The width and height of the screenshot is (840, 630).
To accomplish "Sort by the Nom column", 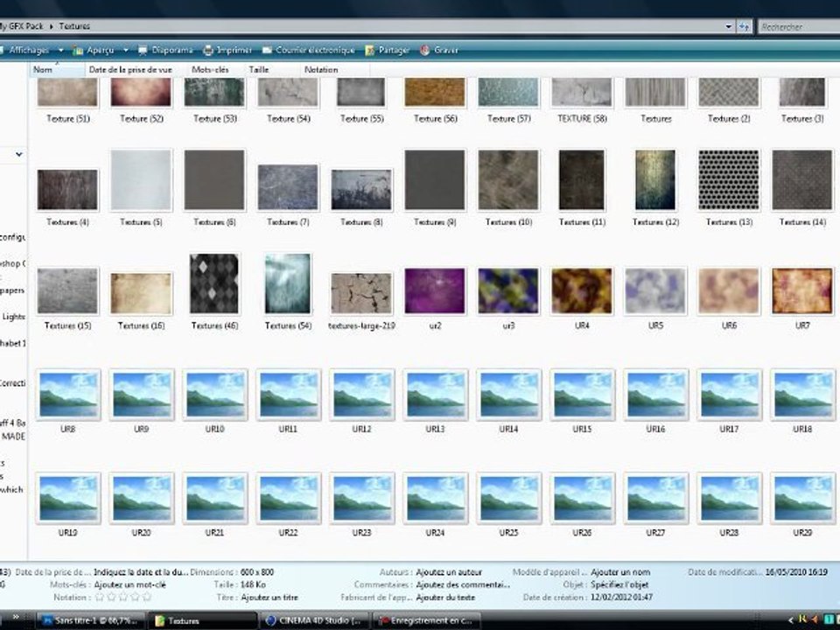I will [x=56, y=70].
